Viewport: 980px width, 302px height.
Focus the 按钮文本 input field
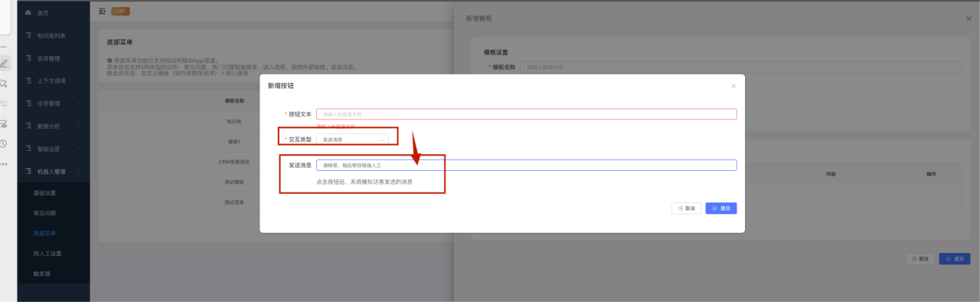[526, 114]
